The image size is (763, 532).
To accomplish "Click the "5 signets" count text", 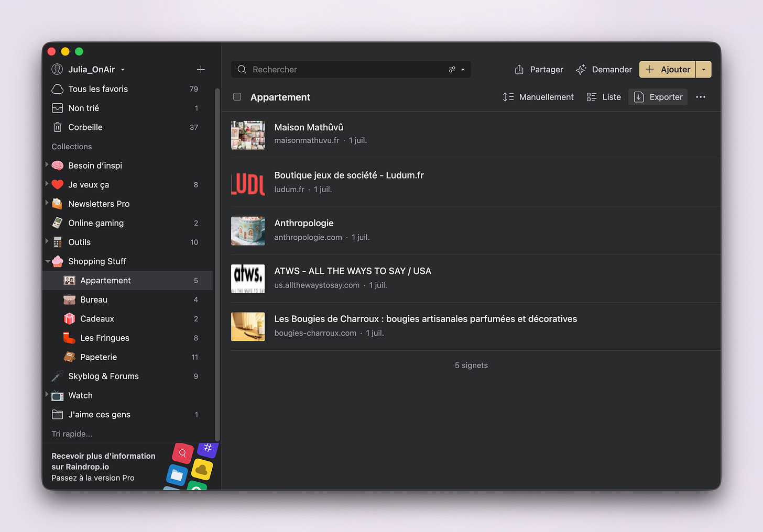I will (x=471, y=365).
